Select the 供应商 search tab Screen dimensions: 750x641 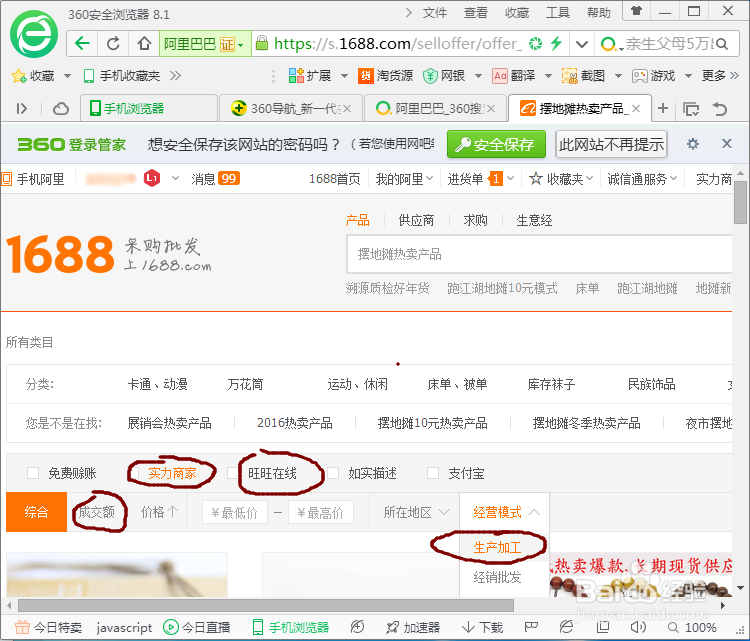(416, 220)
